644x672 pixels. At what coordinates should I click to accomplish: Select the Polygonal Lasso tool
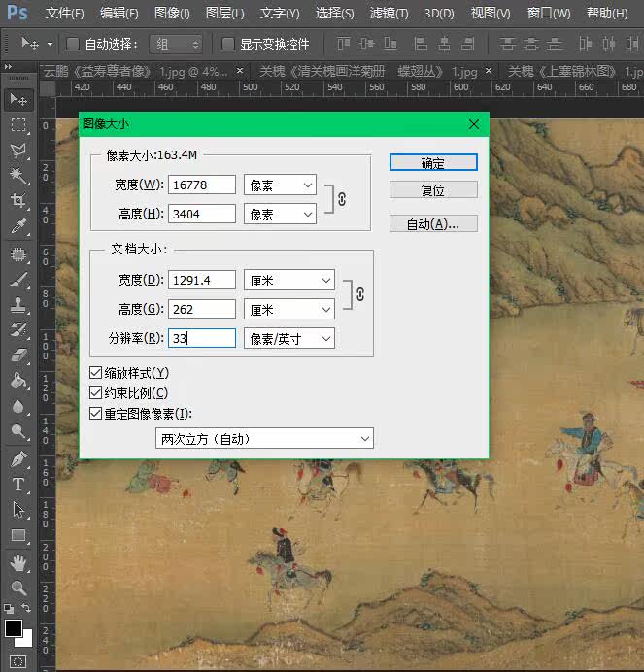point(18,150)
